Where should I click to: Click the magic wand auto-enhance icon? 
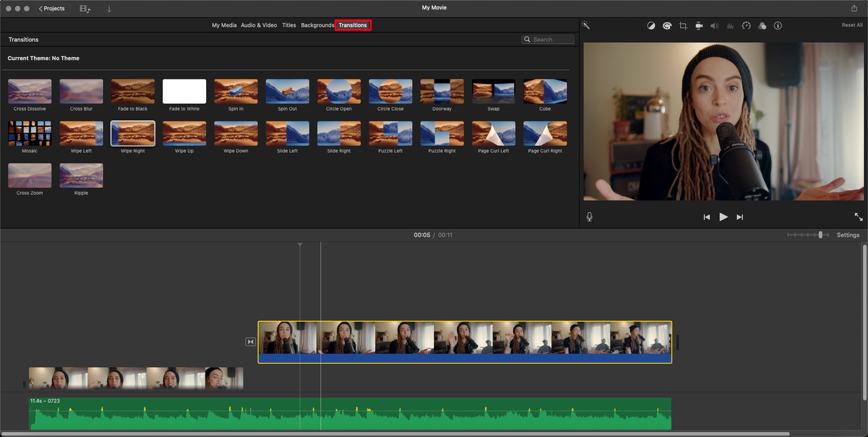(x=586, y=25)
